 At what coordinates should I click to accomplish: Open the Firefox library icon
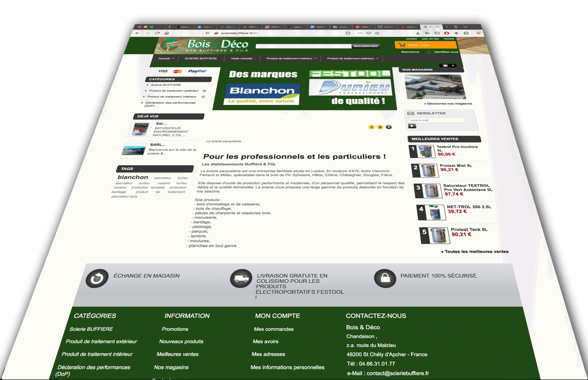pyautogui.click(x=427, y=33)
